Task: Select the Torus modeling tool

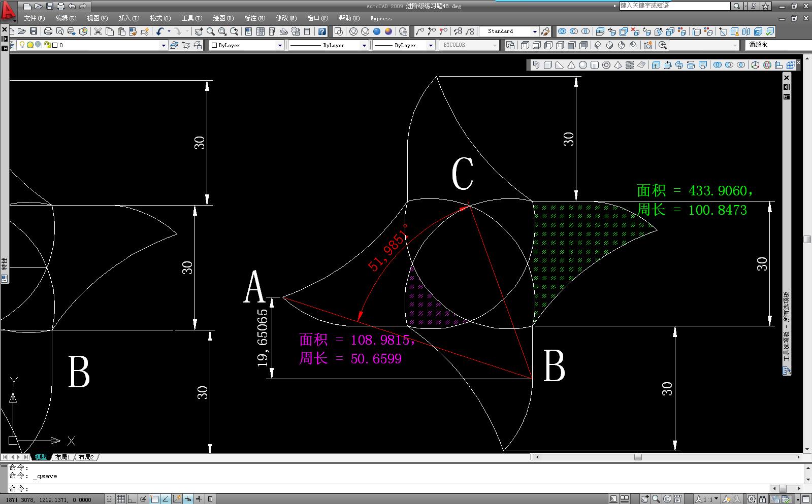Action: [x=606, y=65]
